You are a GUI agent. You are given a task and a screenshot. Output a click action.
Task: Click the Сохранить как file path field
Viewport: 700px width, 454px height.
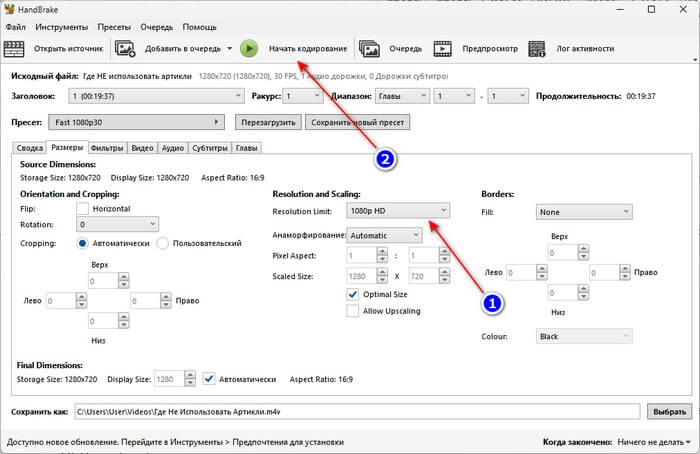pos(357,412)
